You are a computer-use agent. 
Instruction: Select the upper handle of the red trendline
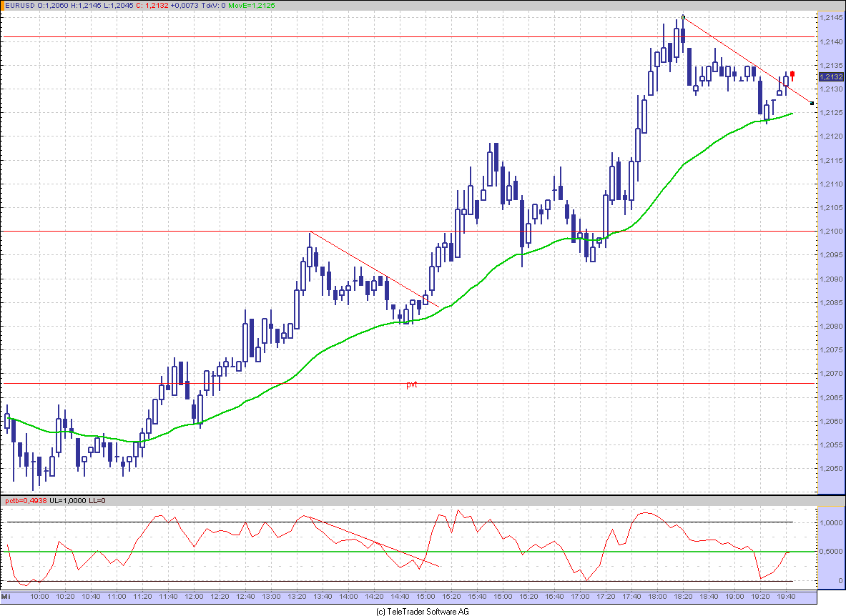click(683, 18)
